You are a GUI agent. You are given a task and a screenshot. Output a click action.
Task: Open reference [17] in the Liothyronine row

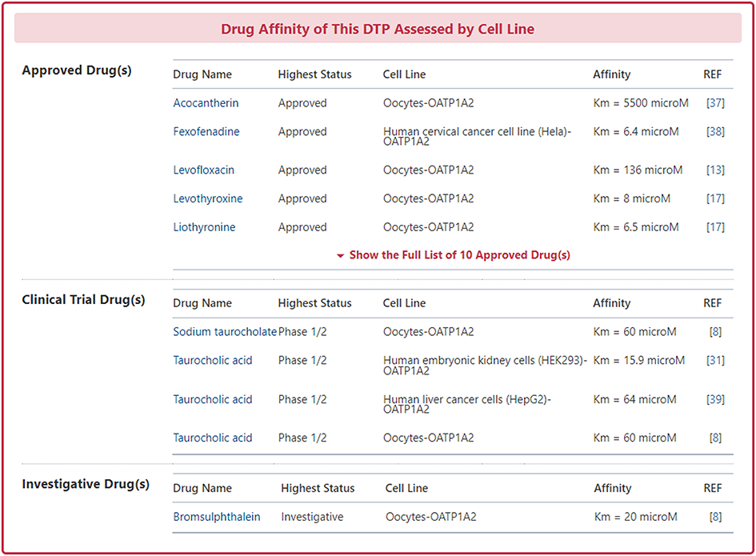point(715,227)
